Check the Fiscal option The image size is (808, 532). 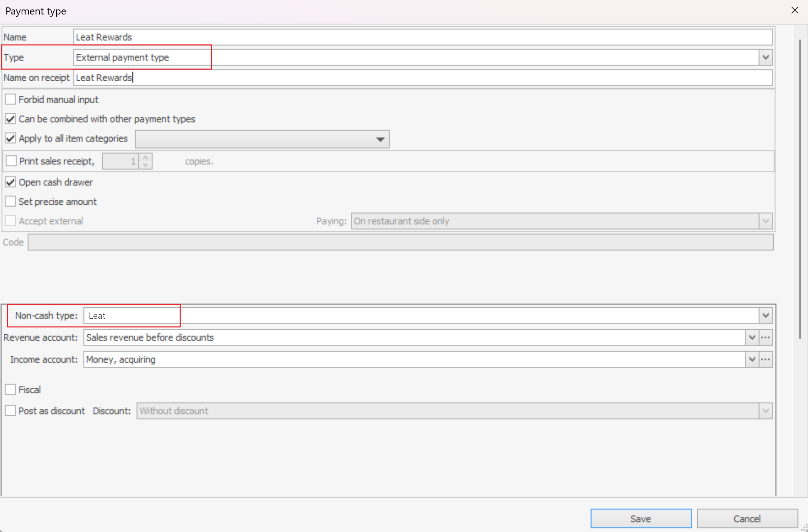click(x=10, y=390)
